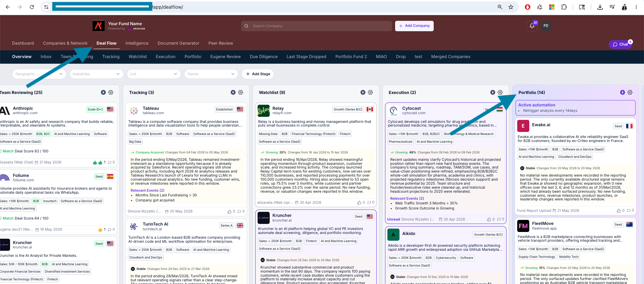
Task: Open the kruncher.ai link on Watchlist card
Action: [282, 221]
